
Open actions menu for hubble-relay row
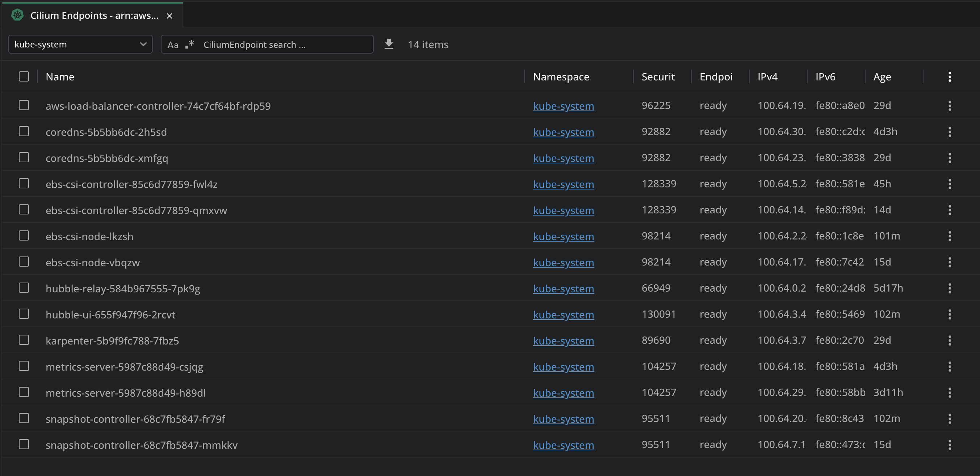950,288
